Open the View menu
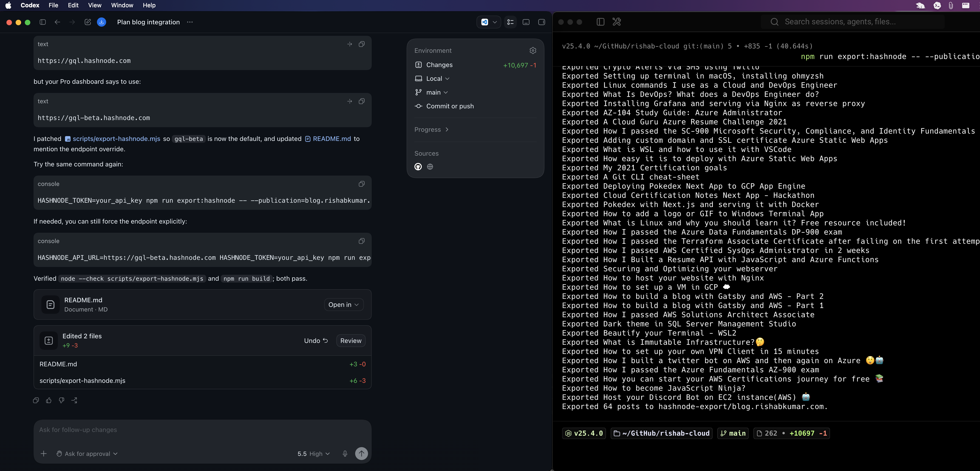 point(95,5)
